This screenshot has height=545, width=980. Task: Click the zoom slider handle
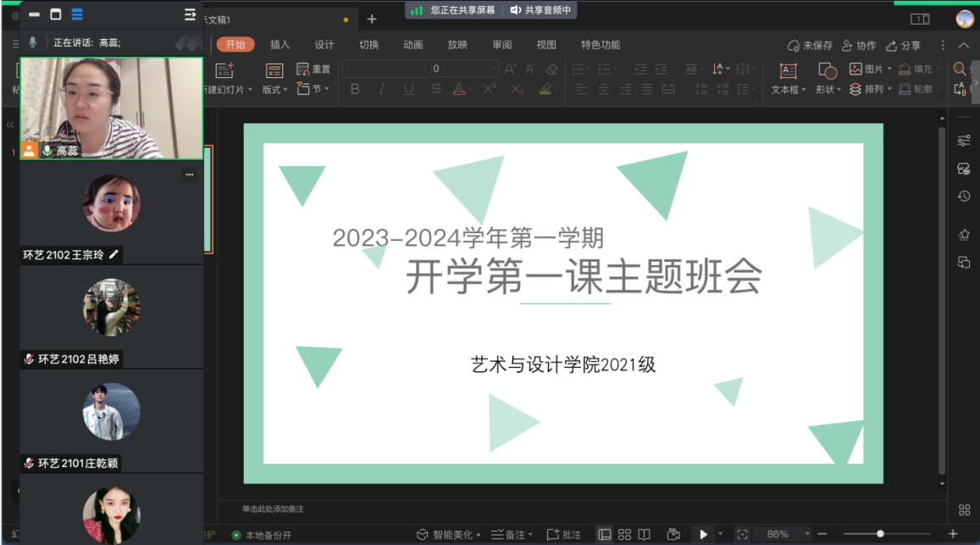coord(881,534)
